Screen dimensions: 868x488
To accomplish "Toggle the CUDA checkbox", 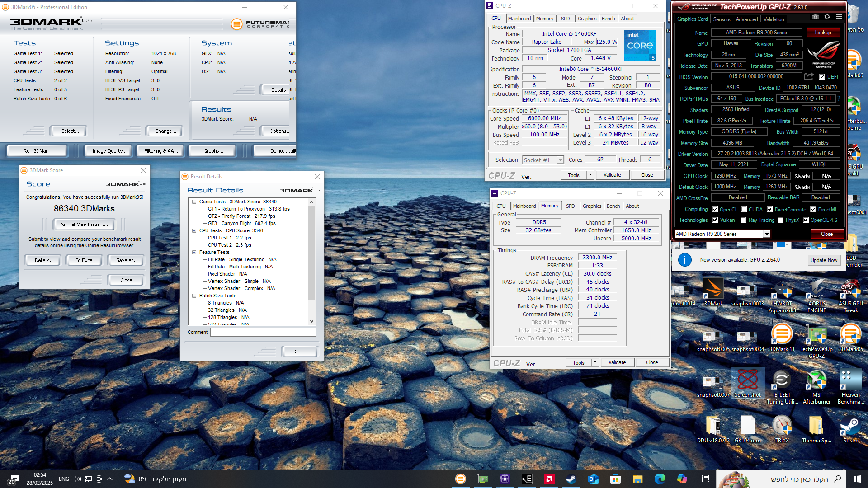I will [x=744, y=210].
